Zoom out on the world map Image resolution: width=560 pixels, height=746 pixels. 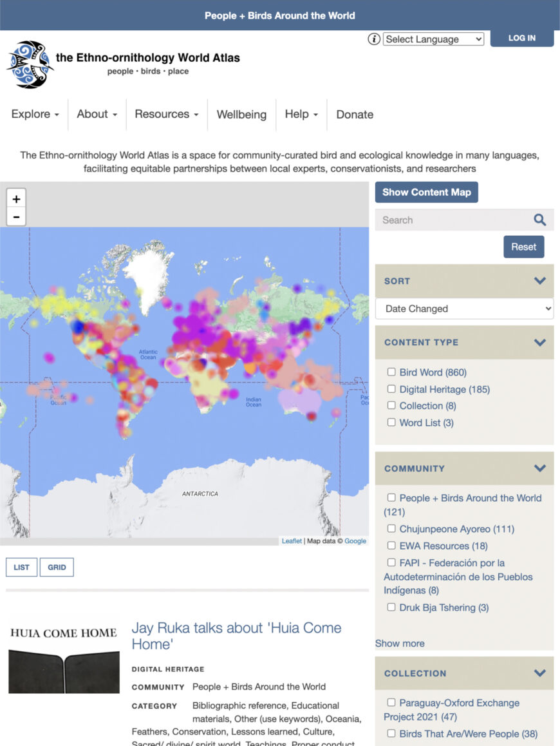click(x=16, y=216)
